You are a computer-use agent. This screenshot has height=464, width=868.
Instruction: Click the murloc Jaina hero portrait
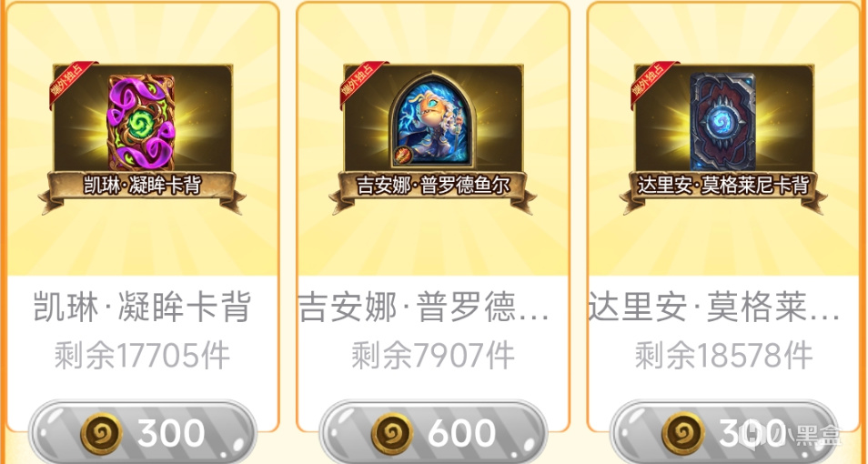click(x=433, y=121)
